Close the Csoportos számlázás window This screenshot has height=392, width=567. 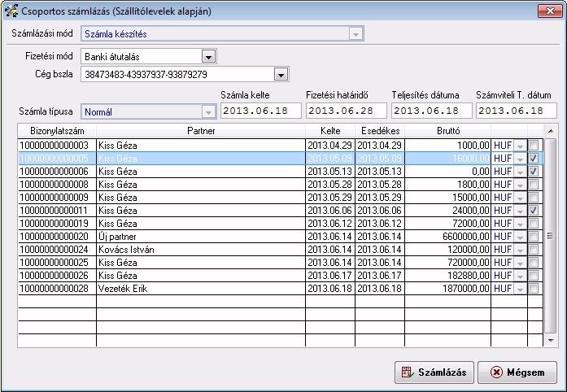tap(550, 11)
